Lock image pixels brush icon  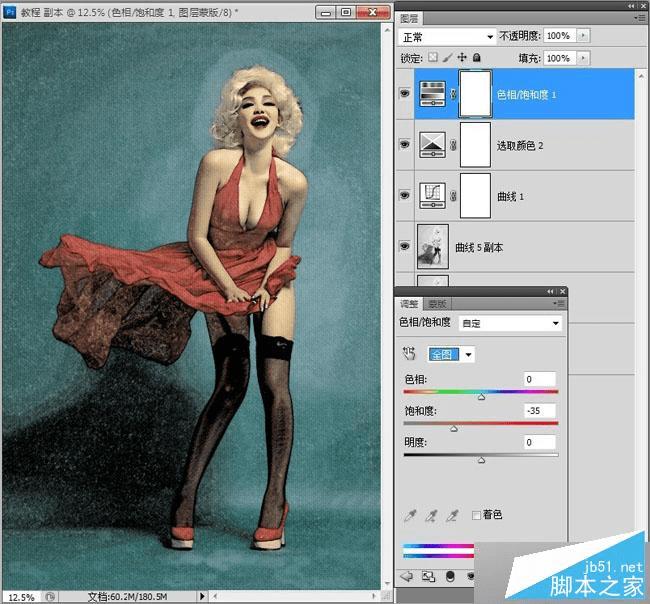[x=447, y=57]
